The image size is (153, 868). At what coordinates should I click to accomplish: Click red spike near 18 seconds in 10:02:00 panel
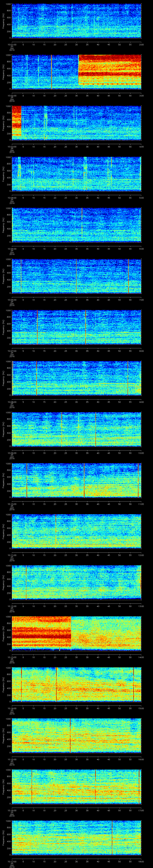[x=51, y=72]
